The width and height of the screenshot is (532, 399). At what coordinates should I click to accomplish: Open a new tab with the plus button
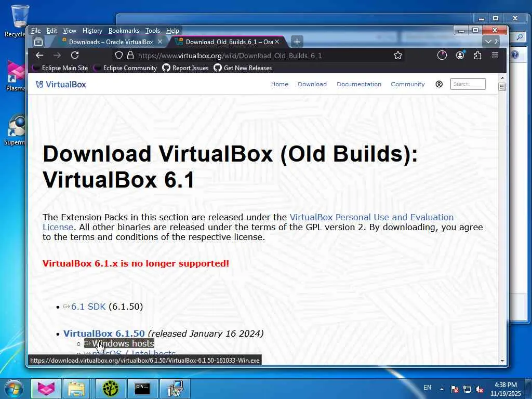(297, 42)
